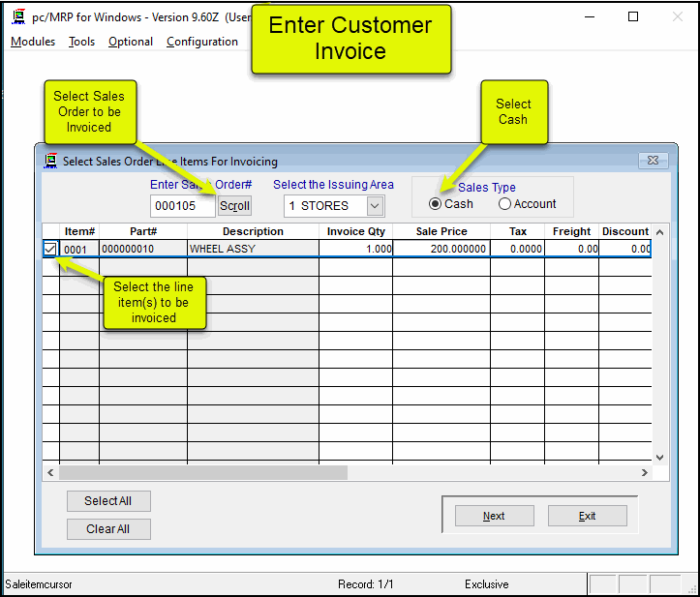Click the Clear All button
The height and width of the screenshot is (597, 700).
click(108, 529)
